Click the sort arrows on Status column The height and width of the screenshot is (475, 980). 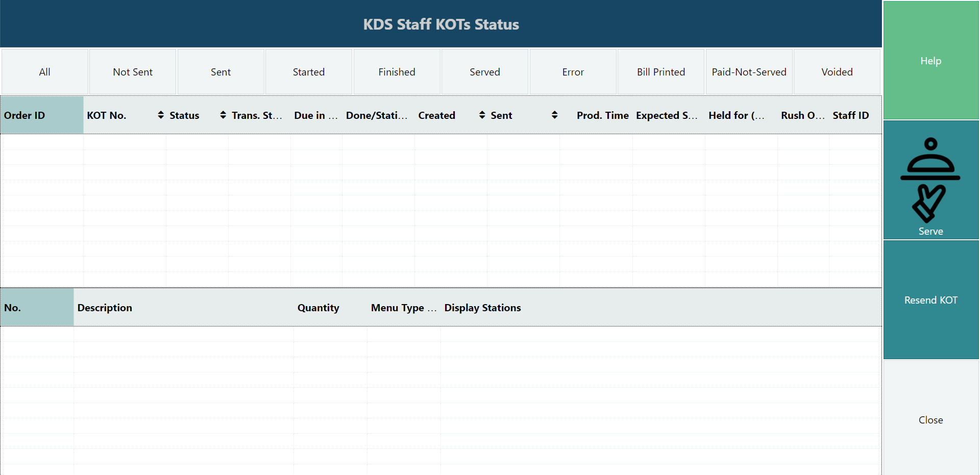point(223,115)
